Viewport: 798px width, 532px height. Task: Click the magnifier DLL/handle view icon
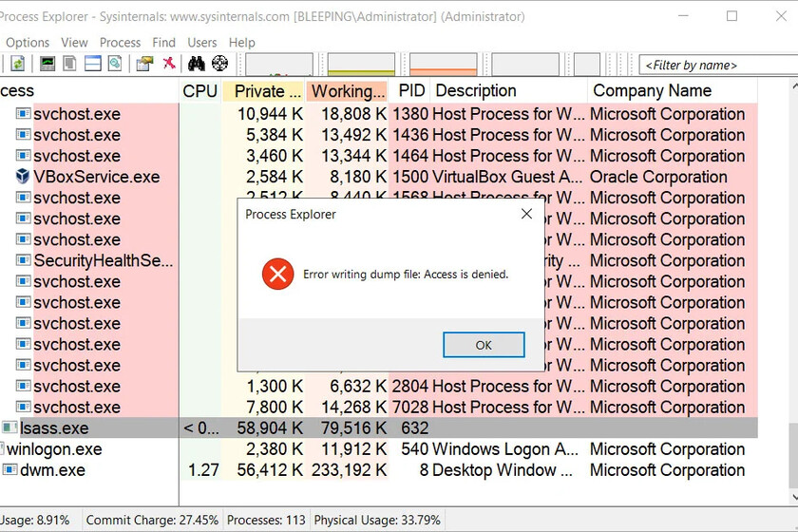[x=115, y=64]
